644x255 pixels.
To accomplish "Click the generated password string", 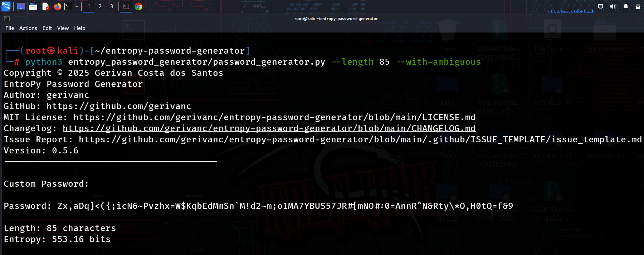I will pyautogui.click(x=285, y=206).
